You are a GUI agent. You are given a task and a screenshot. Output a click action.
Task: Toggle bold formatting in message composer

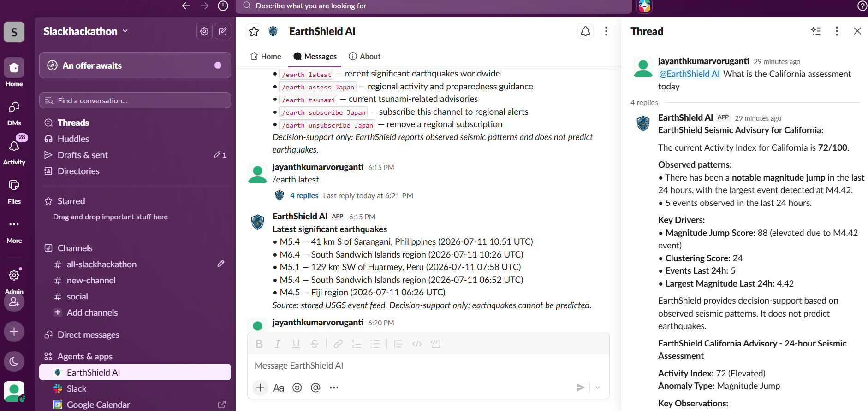(259, 344)
